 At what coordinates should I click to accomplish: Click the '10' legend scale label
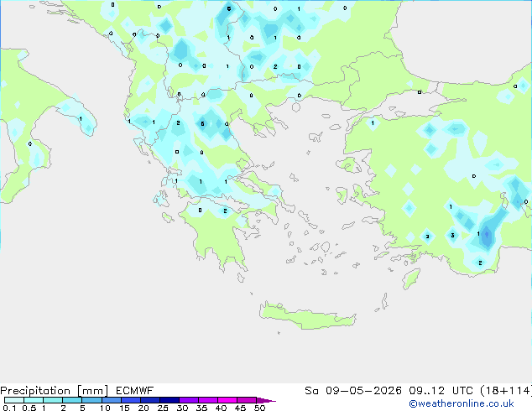[x=105, y=408]
